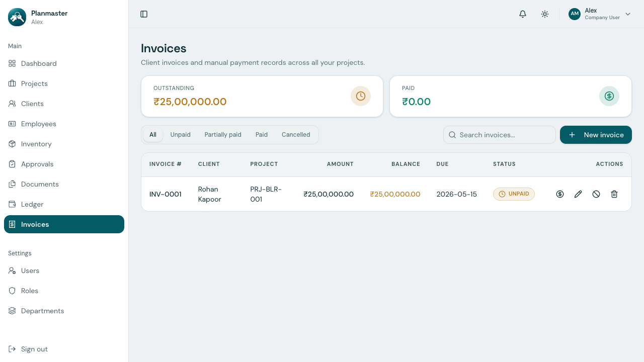Image resolution: width=644 pixels, height=362 pixels.
Task: Click the Outstanding card clock icon
Action: coord(361,96)
